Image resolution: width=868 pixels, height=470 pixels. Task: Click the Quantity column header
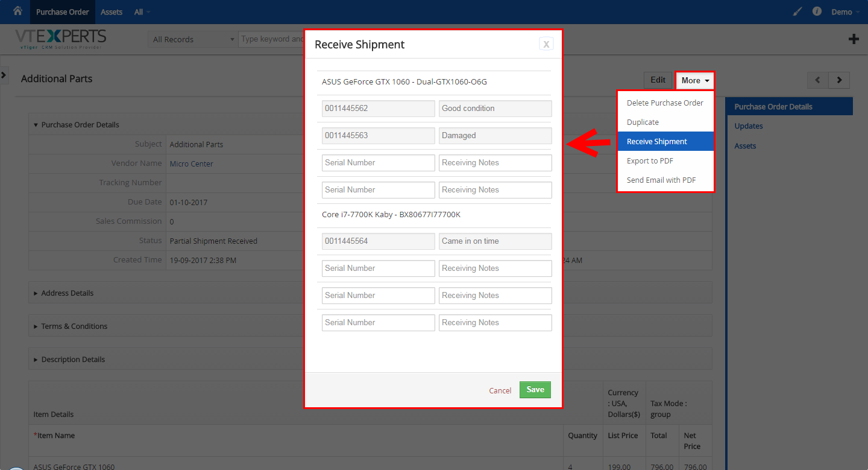[x=583, y=436]
